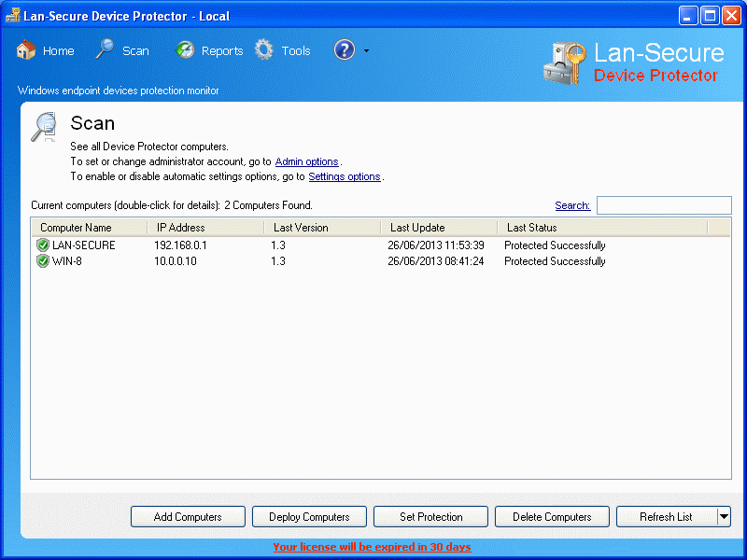Follow the Settings options link
Viewport: 747px width, 560px height.
click(345, 176)
